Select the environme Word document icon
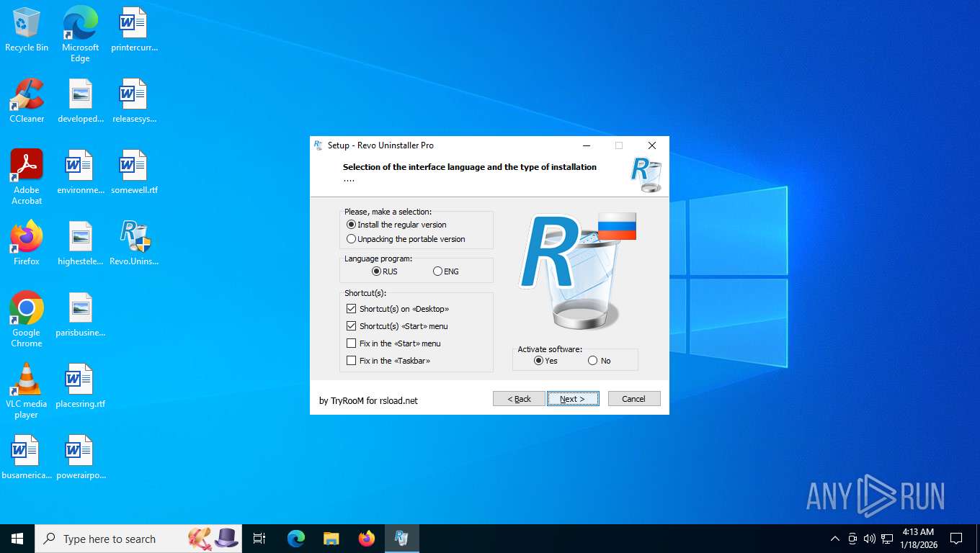Image resolution: width=980 pixels, height=553 pixels. (x=80, y=172)
